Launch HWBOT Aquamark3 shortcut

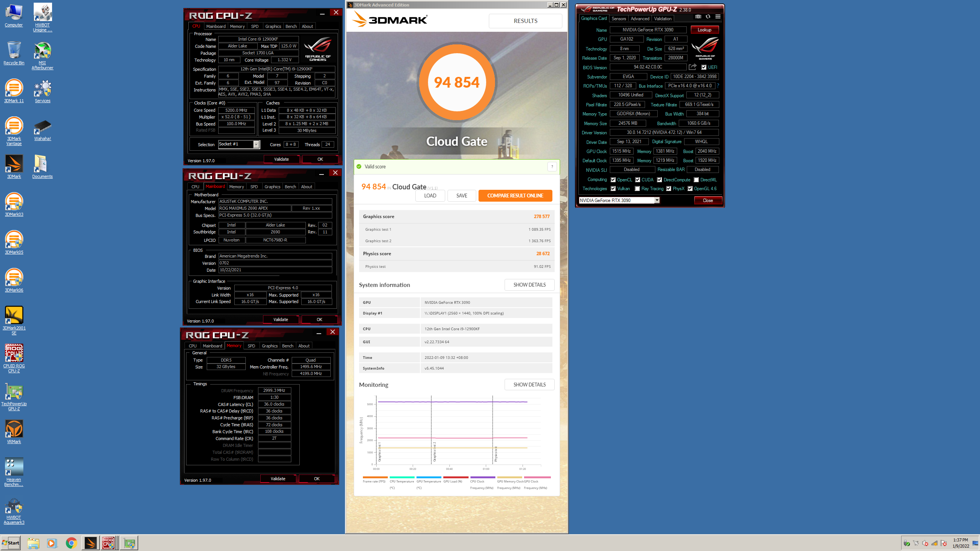tap(14, 510)
